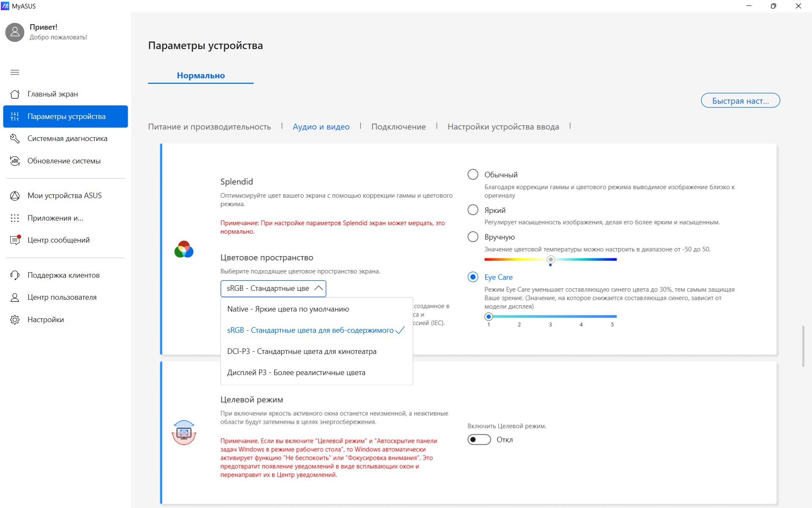The height and width of the screenshot is (508, 812).
Task: Click Eye Care slider level 5 label
Action: 612,325
